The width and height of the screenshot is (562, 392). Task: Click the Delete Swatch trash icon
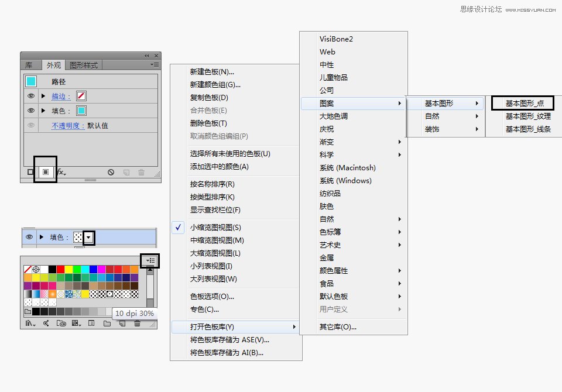[137, 323]
